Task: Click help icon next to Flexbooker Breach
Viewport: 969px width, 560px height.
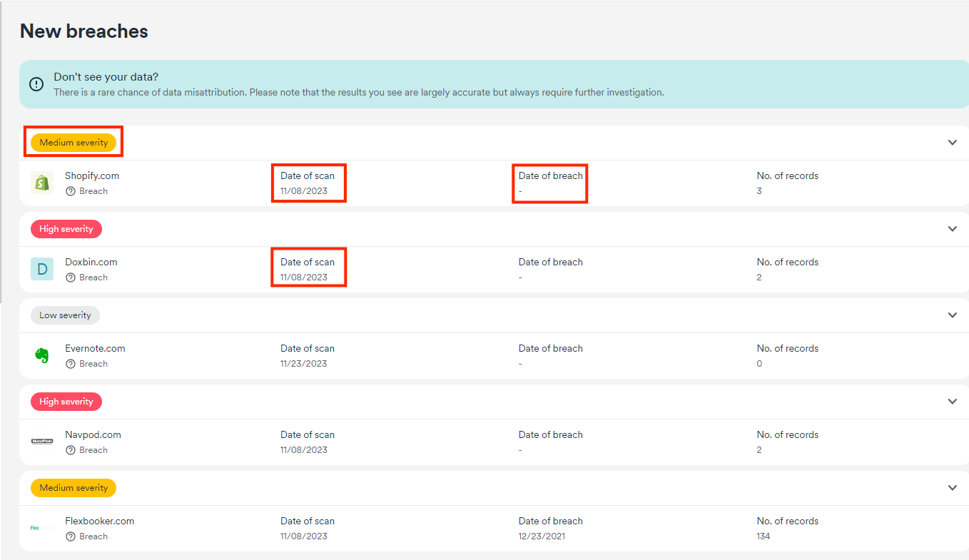Action: point(71,536)
